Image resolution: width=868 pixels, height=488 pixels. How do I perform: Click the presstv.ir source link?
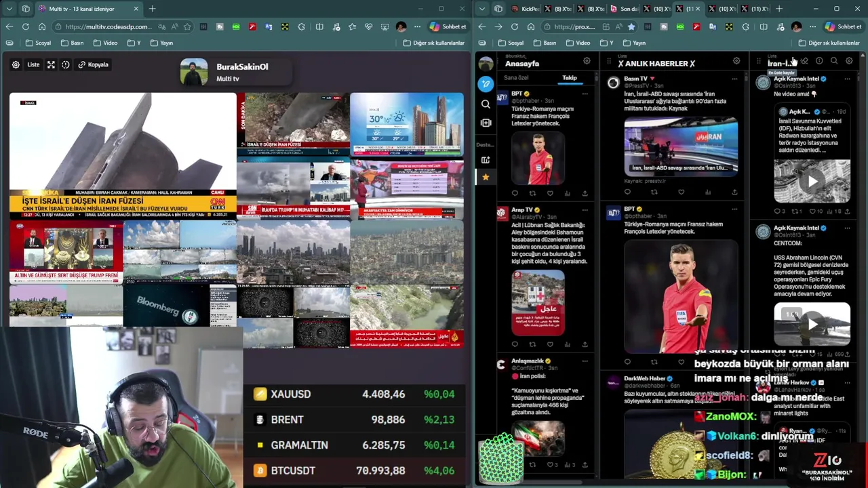click(x=654, y=182)
